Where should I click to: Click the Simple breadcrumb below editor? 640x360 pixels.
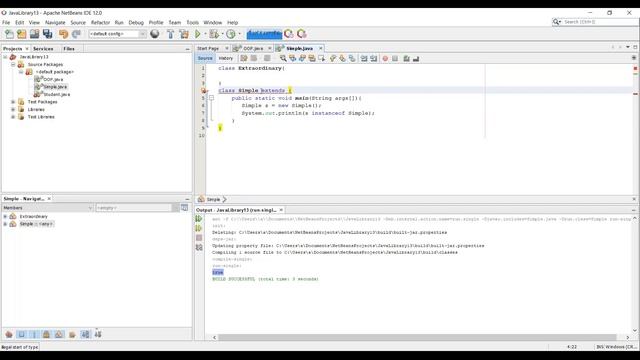click(213, 200)
